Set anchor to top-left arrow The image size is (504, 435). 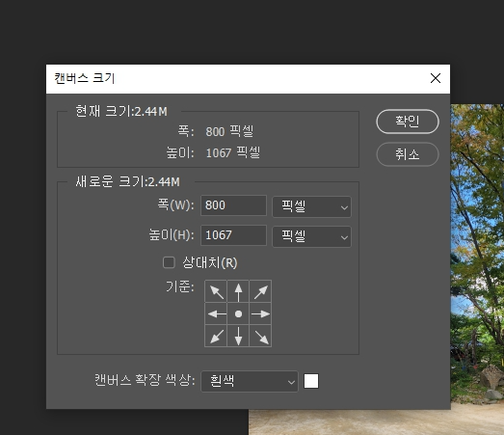pos(216,291)
